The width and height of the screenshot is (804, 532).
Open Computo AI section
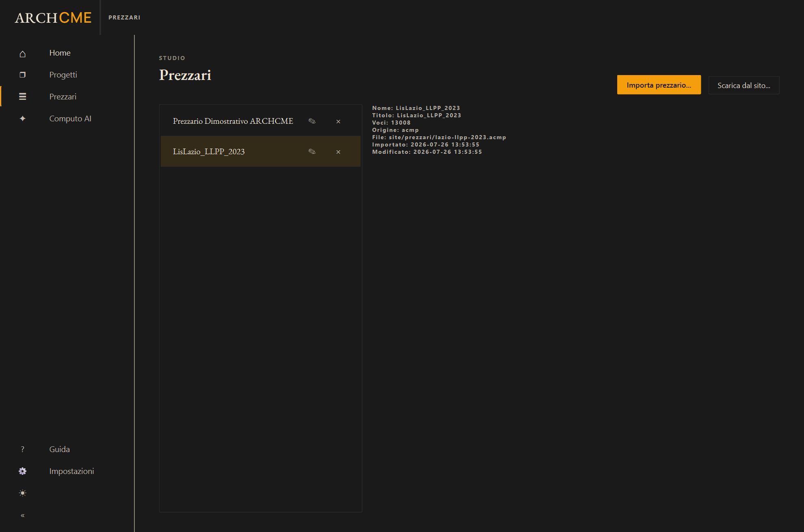[x=70, y=118]
